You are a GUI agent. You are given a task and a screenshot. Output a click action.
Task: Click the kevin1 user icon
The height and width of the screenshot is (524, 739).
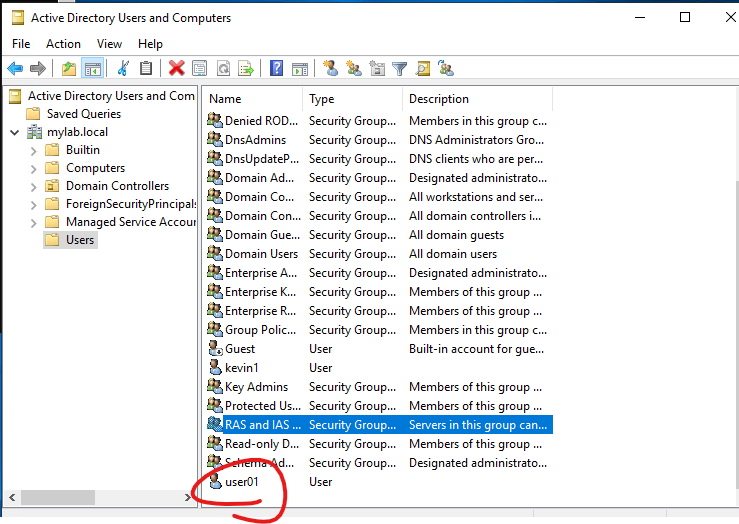click(215, 368)
